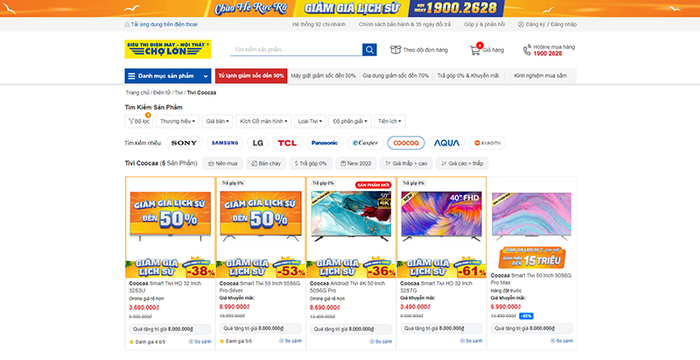The height and width of the screenshot is (360, 700).
Task: Select the TCL brand logo
Action: click(287, 143)
